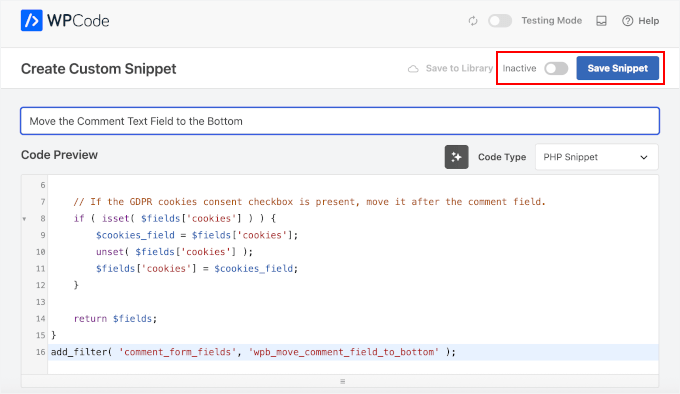Click the refresh arrows icon near Testing Mode
The image size is (680, 394).
pos(473,21)
